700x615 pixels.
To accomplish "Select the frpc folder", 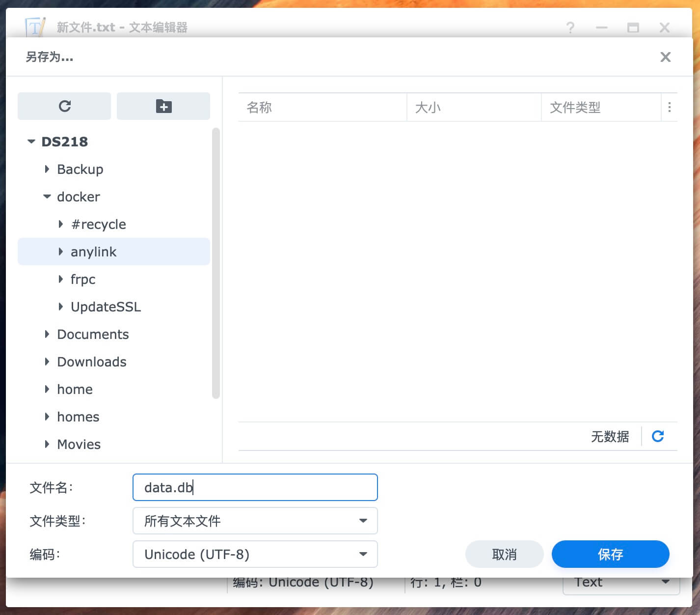I will (x=83, y=279).
